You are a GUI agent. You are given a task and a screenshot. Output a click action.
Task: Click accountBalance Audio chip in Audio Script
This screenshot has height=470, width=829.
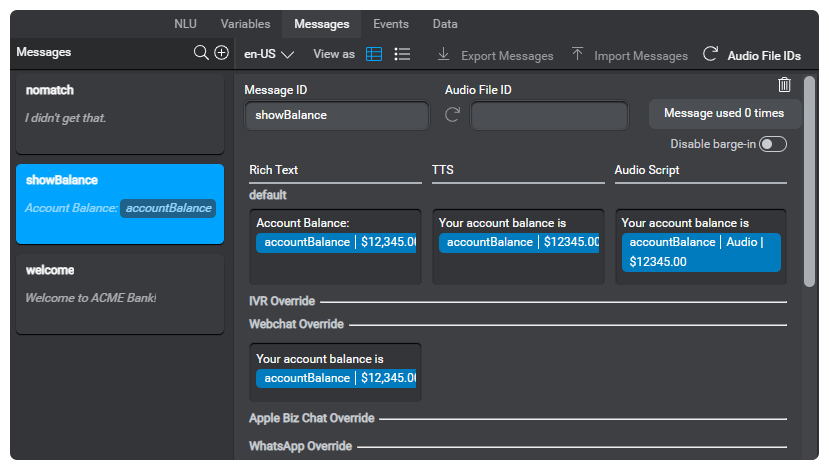(701, 252)
